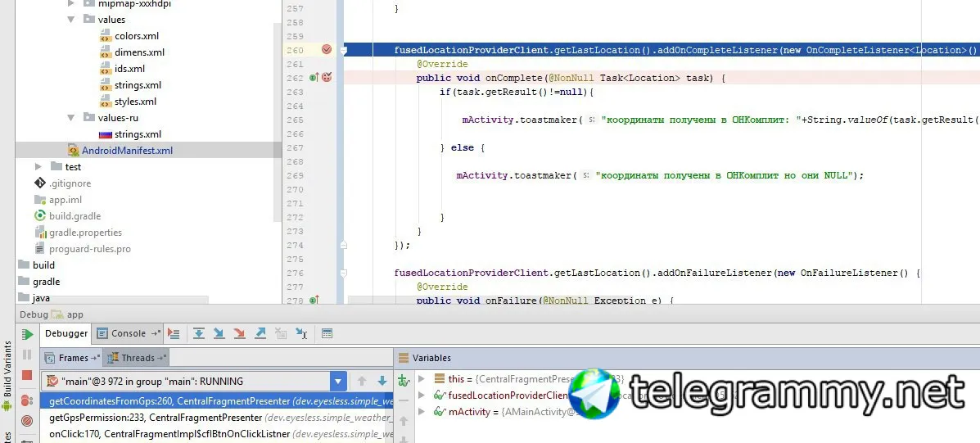This screenshot has height=443, width=980.
Task: Move to next frame with blue down arrow
Action: pyautogui.click(x=382, y=381)
